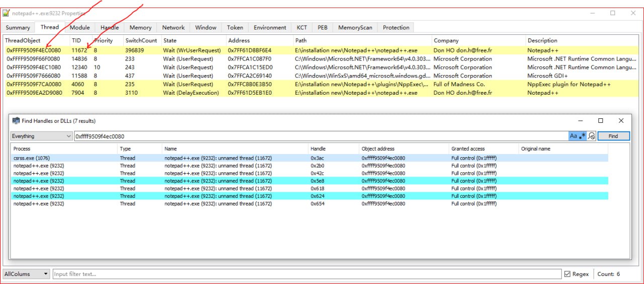This screenshot has height=284, width=644.
Task: Click the search-exclude icon in Find box
Action: pyautogui.click(x=592, y=136)
